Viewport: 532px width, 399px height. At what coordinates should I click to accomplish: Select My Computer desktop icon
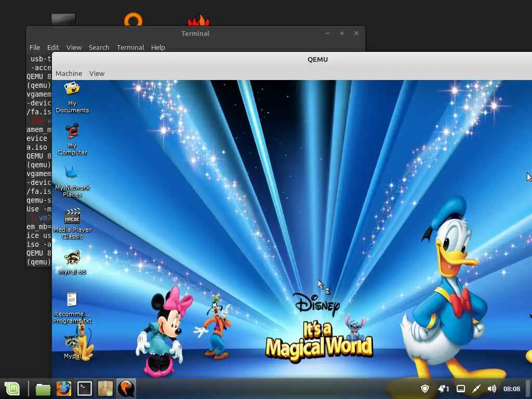point(72,139)
